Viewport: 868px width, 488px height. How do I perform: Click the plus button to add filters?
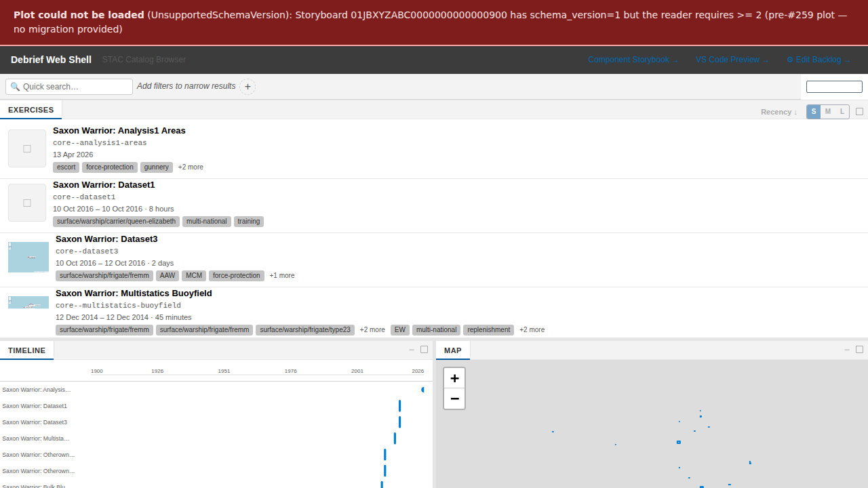(x=248, y=87)
